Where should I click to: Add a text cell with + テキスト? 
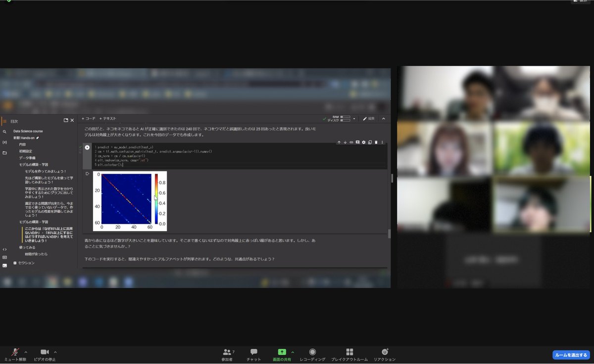point(107,119)
